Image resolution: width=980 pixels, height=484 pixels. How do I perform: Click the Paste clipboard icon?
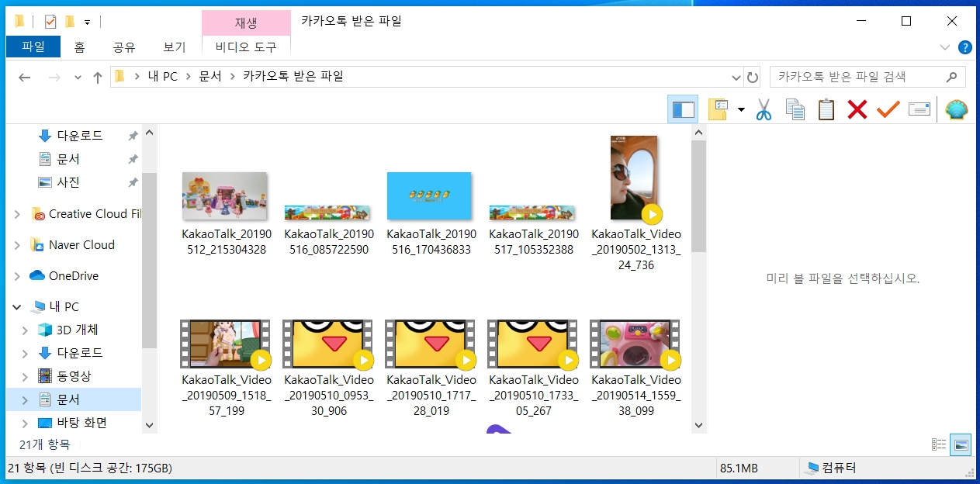click(x=826, y=109)
